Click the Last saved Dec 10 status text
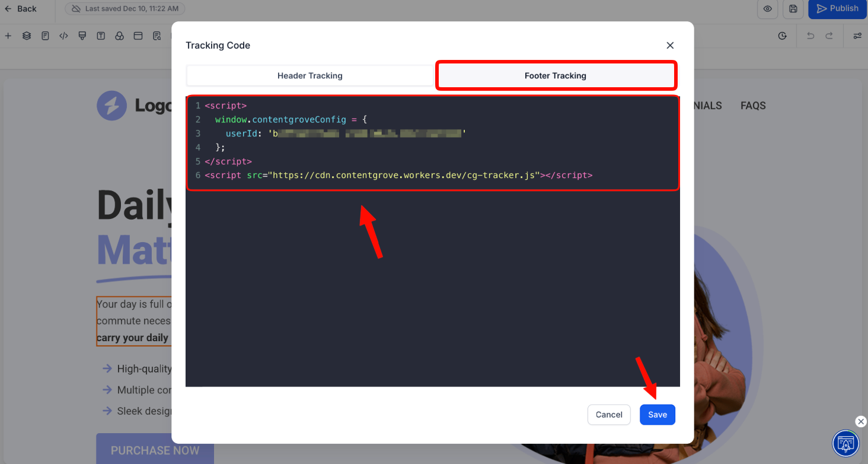Screen dimensions: 868x464 (131, 9)
